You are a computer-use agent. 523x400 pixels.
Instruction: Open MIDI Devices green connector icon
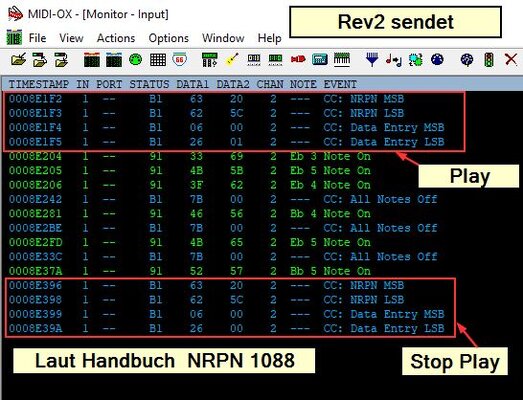point(136,59)
